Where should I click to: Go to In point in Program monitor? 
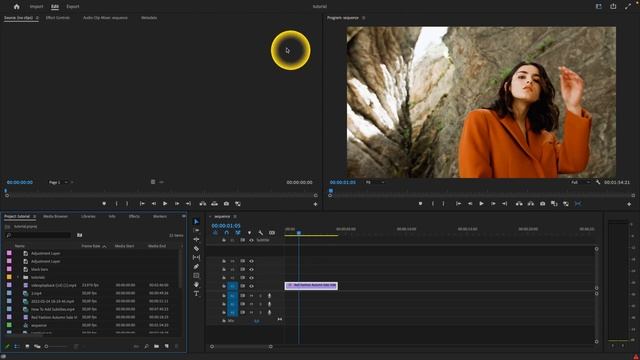coord(458,203)
